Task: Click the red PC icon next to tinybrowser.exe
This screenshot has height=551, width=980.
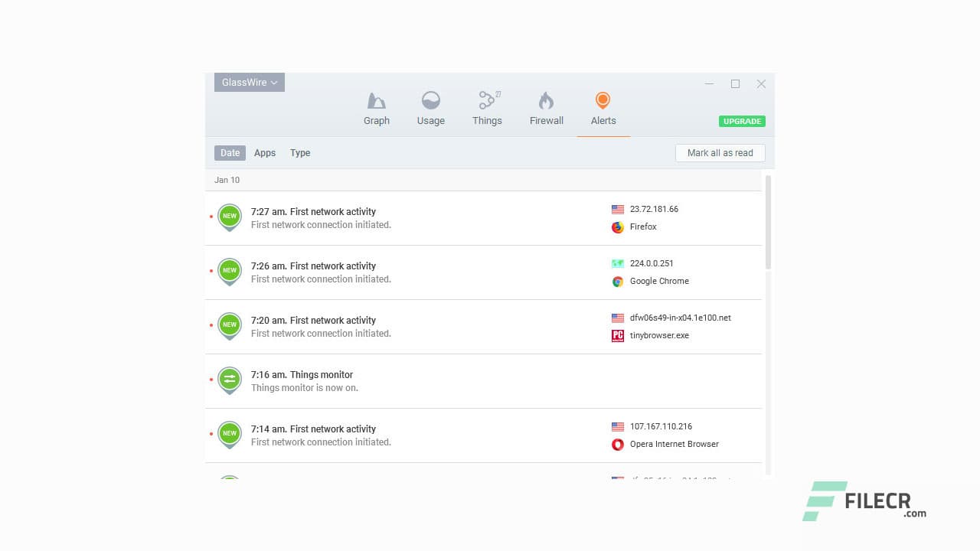Action: [617, 335]
